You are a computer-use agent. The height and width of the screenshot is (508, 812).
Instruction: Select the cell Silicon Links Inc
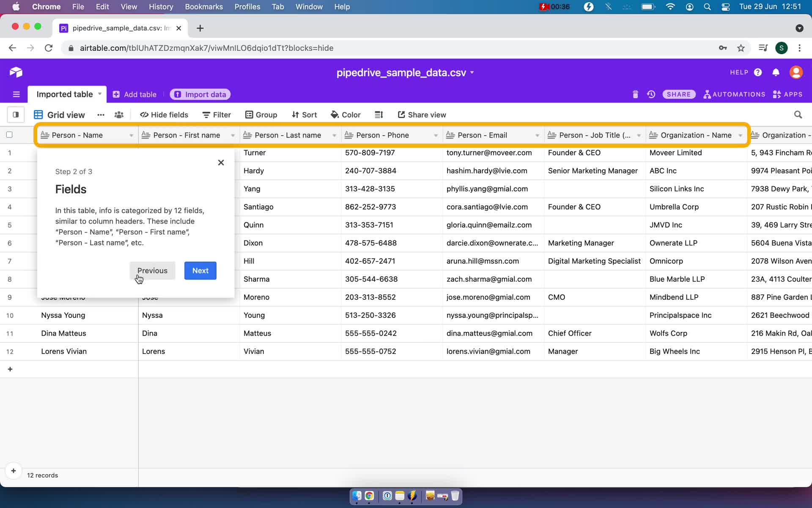(x=697, y=189)
